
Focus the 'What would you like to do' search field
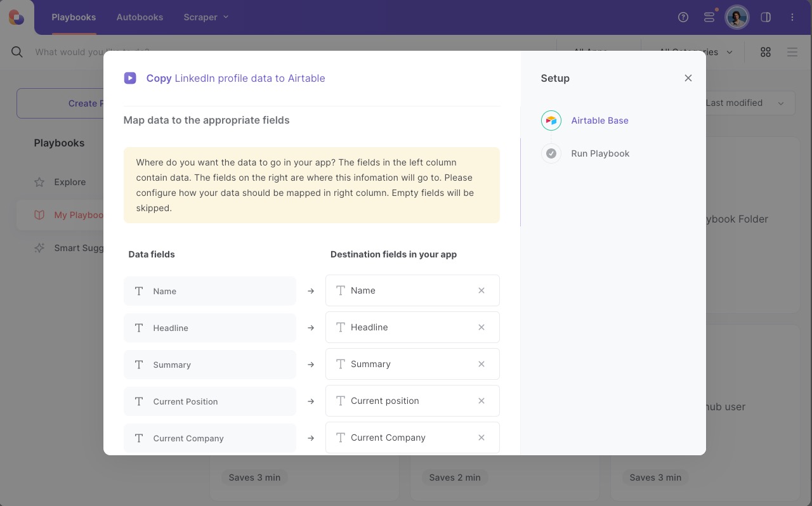click(92, 52)
